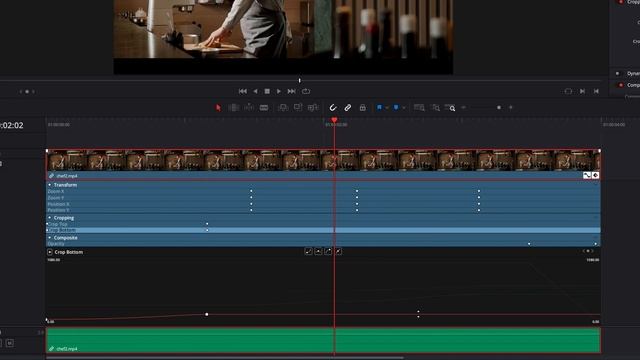
Task: Select the Position X keyframe track
Action: pyautogui.click(x=323, y=204)
